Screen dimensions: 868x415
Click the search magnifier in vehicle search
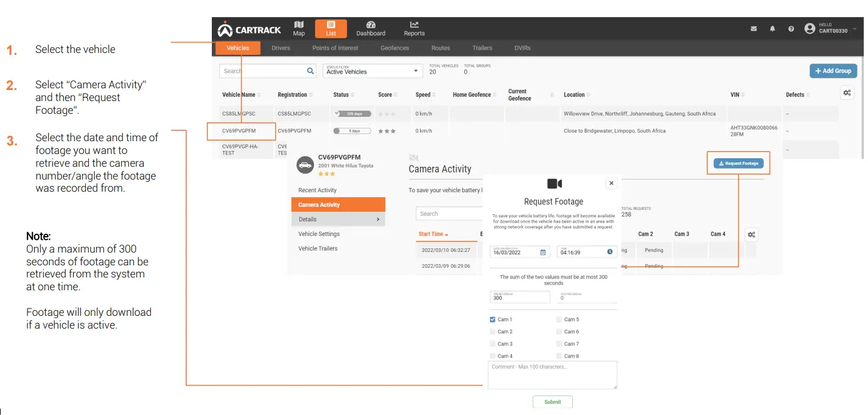click(x=310, y=71)
